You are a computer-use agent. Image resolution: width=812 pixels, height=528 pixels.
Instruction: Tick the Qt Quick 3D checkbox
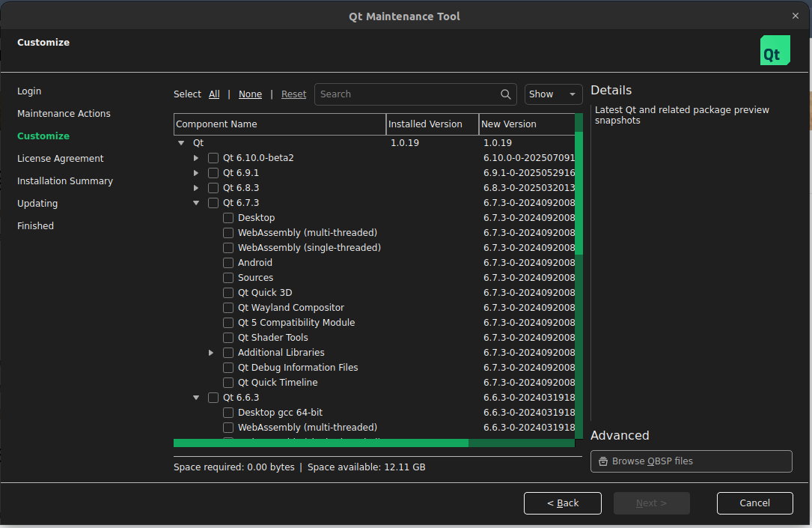coord(228,293)
